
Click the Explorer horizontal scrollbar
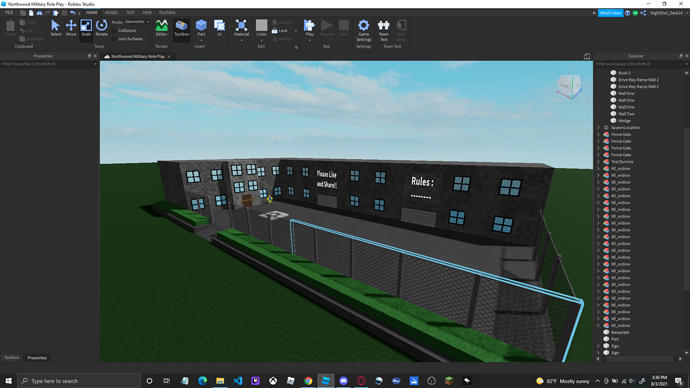point(639,359)
